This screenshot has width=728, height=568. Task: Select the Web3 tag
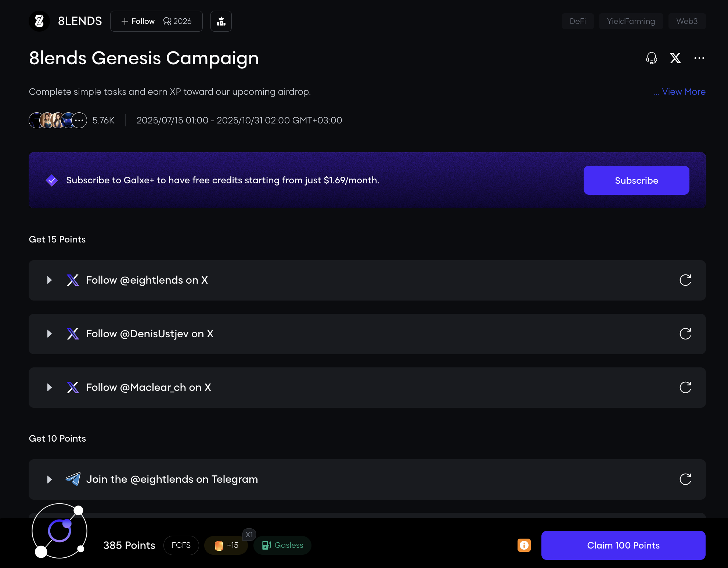tap(686, 21)
